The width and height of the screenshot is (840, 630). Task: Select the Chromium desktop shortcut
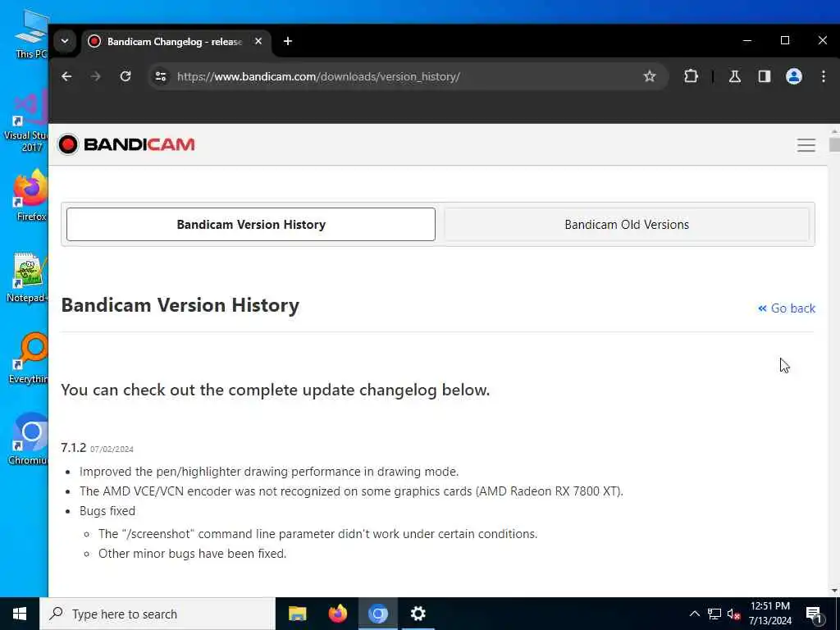pyautogui.click(x=28, y=440)
